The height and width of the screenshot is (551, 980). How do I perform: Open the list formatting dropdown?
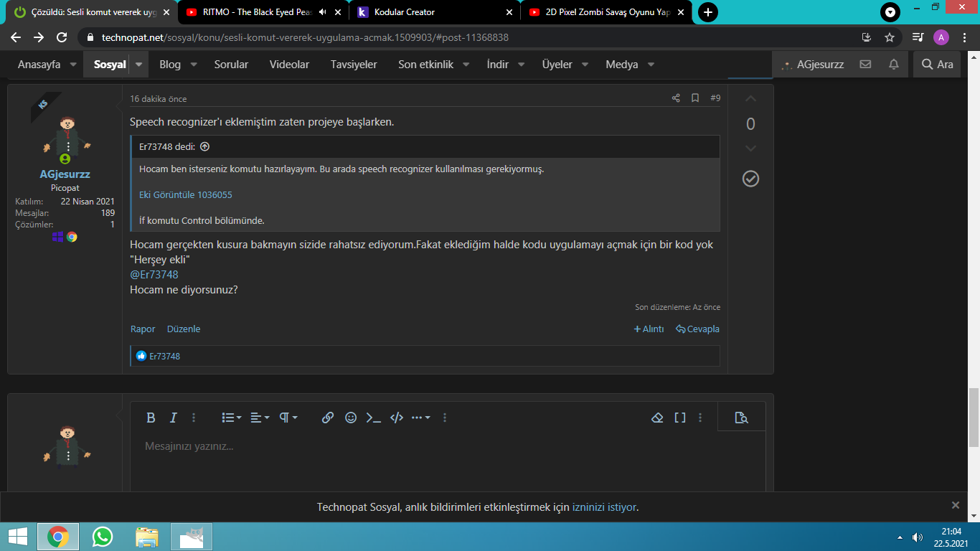231,418
